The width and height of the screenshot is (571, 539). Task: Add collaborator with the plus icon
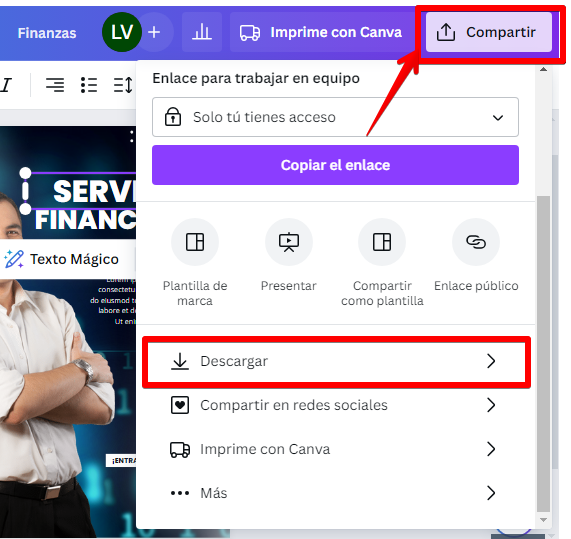tap(154, 32)
